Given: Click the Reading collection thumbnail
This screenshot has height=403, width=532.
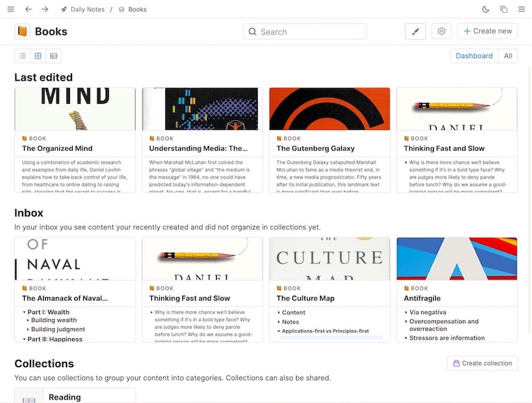Looking at the screenshot, I should coord(29,396).
